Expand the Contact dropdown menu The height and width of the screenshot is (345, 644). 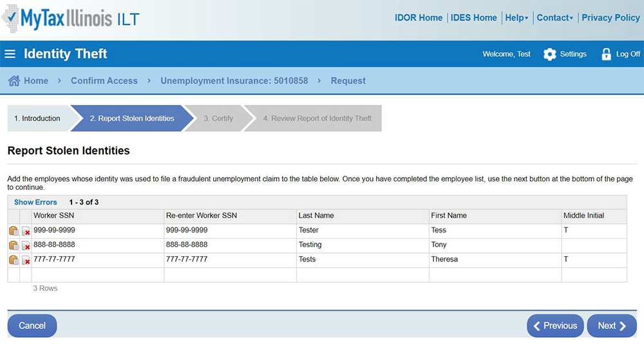pyautogui.click(x=554, y=18)
